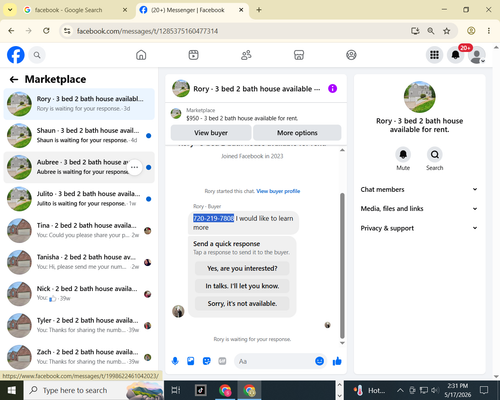Open the Tyler conversation
Screen dimensions: 500x400
(x=79, y=325)
